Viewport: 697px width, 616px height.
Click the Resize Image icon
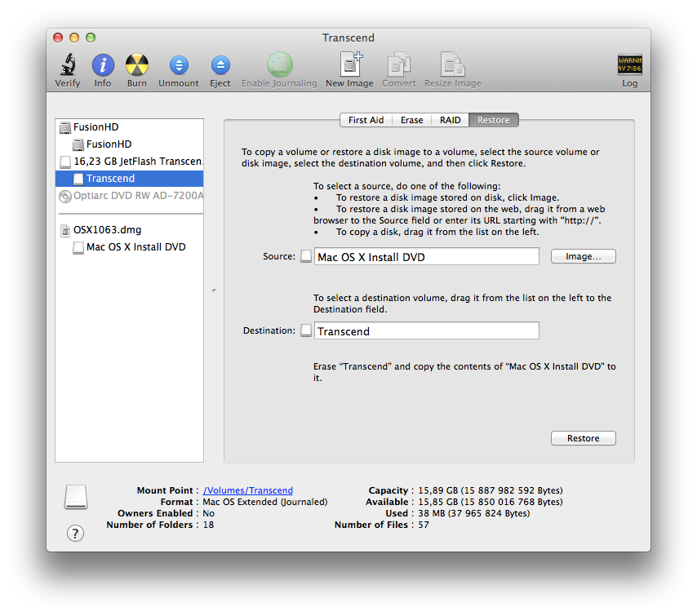coord(452,65)
